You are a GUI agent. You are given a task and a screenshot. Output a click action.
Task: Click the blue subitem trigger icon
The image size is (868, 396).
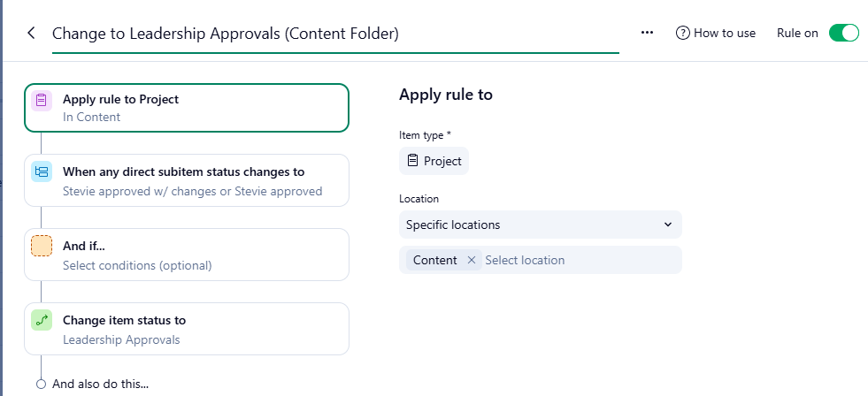coord(42,172)
